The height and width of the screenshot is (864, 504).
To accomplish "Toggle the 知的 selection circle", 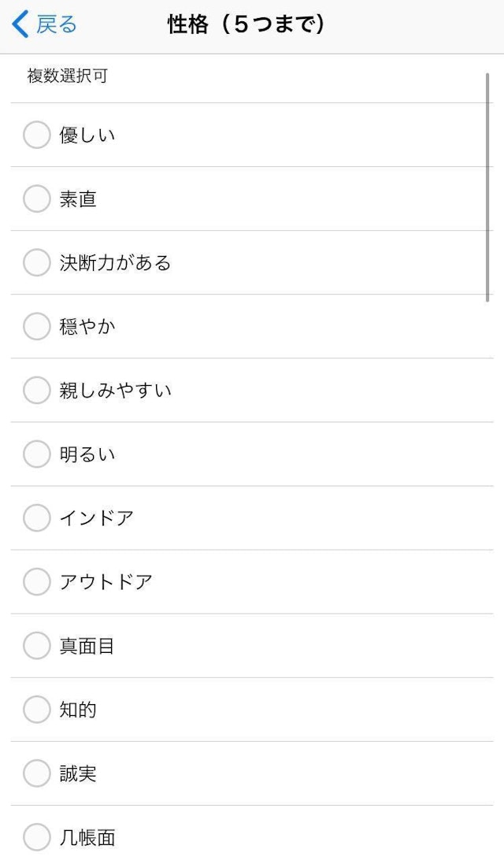I will [x=37, y=710].
